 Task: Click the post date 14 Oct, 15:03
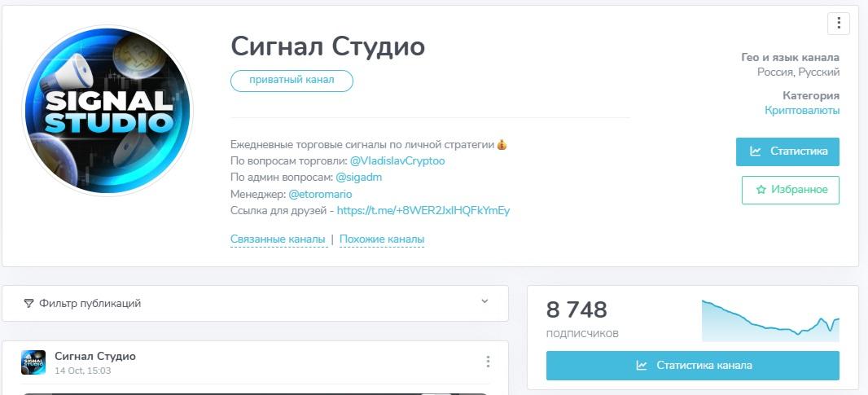83,371
